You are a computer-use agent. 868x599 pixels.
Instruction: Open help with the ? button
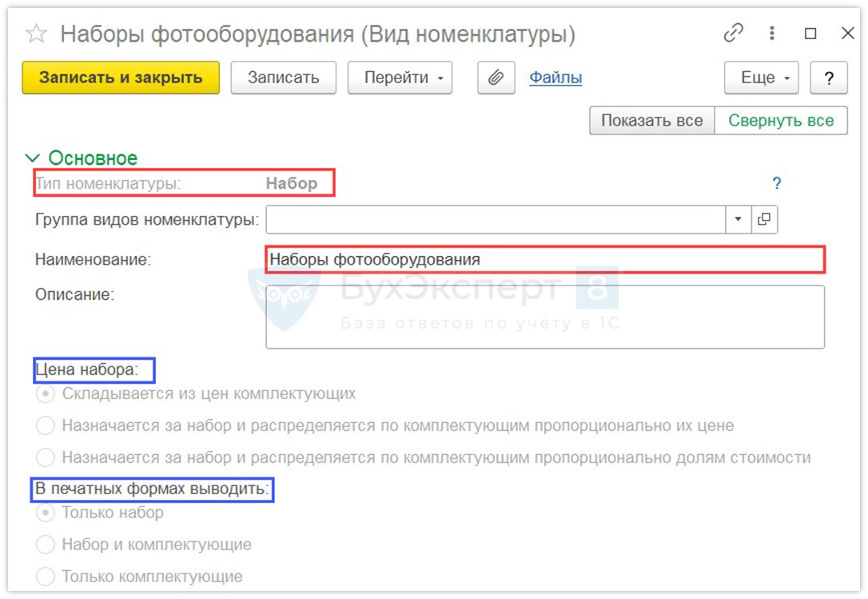(829, 78)
